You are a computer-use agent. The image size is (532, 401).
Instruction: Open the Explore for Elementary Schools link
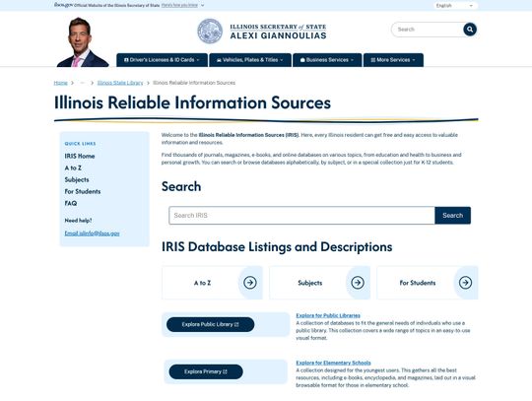coord(333,363)
